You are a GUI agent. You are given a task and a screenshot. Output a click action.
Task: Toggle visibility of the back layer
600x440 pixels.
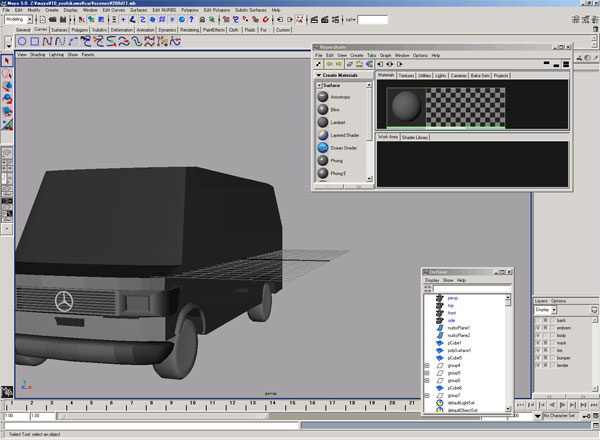point(538,320)
